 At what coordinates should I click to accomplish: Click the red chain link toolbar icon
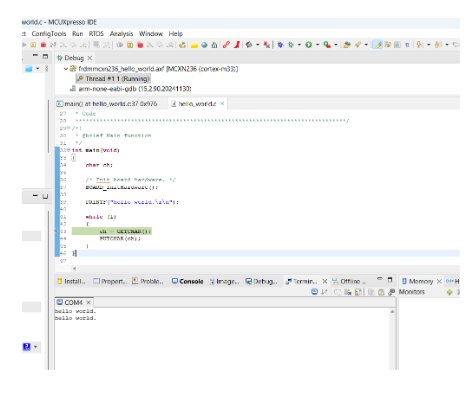(x=226, y=45)
